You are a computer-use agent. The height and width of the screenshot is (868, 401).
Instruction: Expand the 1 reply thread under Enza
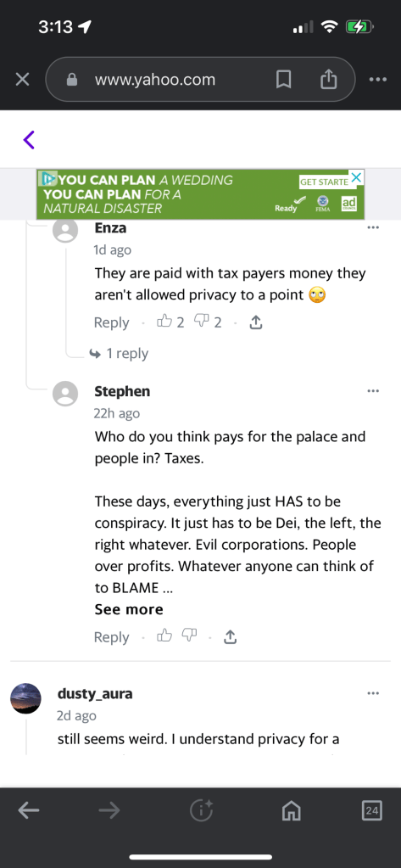tap(119, 353)
